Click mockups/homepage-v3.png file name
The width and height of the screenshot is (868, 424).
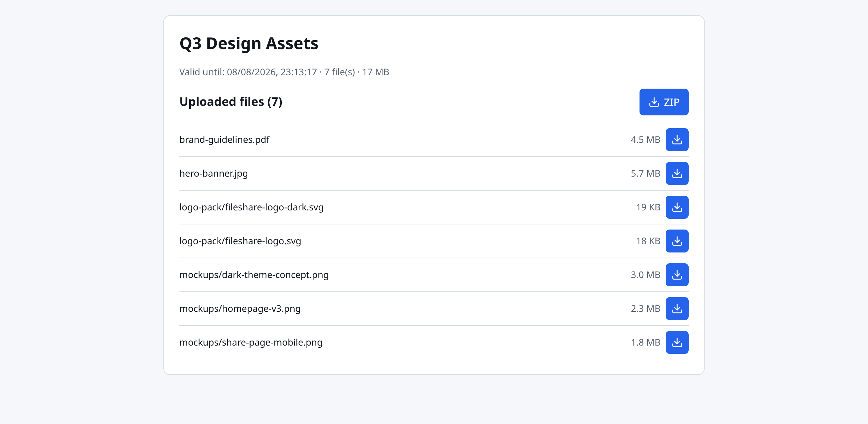click(x=240, y=309)
